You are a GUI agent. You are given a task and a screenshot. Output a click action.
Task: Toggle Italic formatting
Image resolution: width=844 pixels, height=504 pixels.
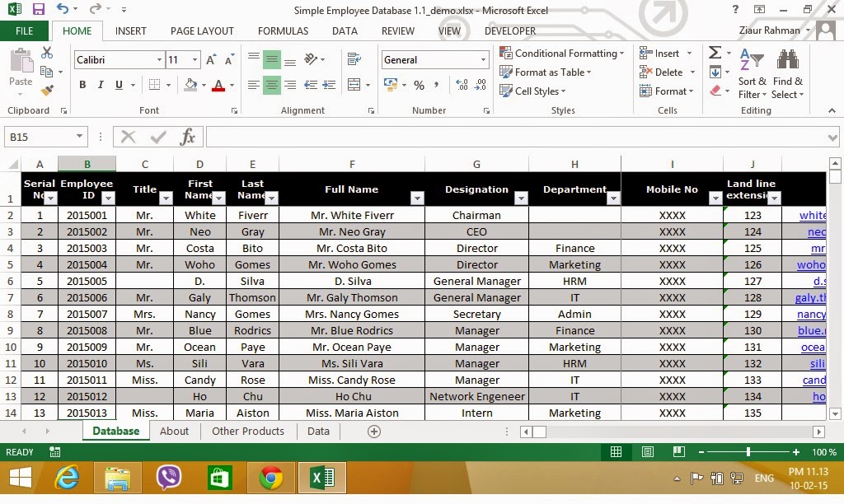coord(101,85)
